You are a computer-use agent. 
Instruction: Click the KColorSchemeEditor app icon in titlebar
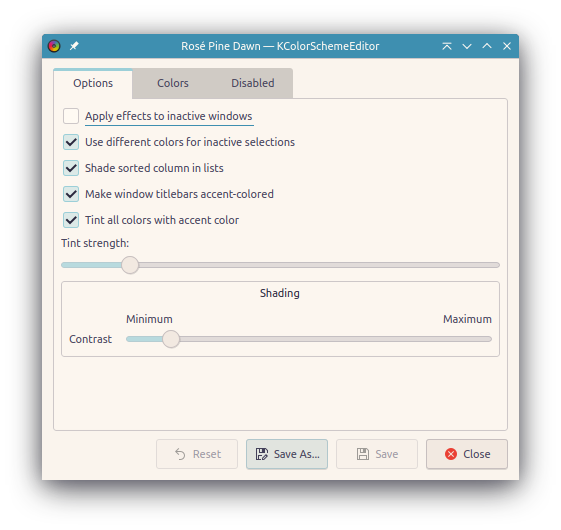tap(54, 46)
